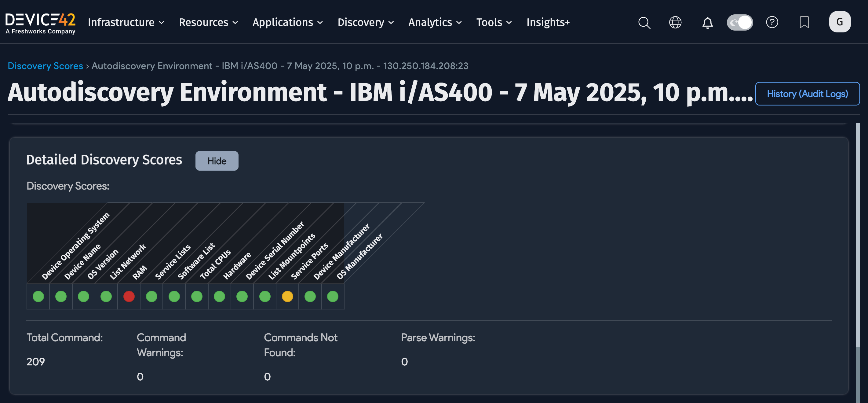Open the bookmarks icon
868x403 pixels.
click(x=804, y=23)
